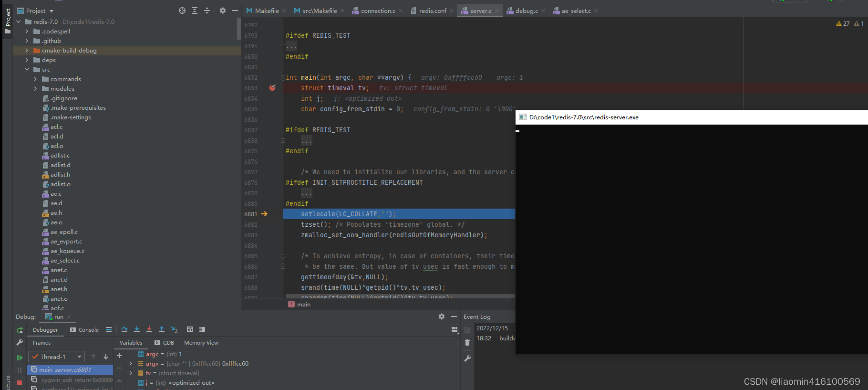Open Project tool window side tab

point(8,21)
